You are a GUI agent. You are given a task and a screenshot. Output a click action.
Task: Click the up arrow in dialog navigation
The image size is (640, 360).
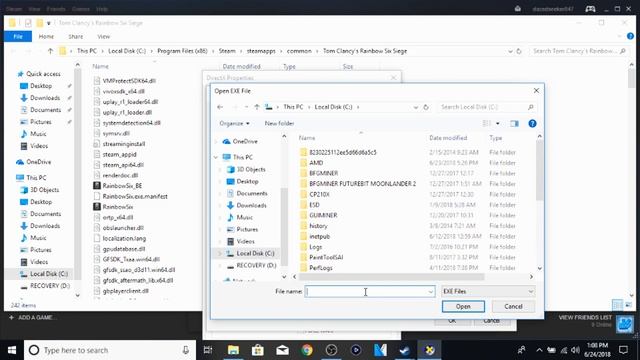pyautogui.click(x=257, y=107)
